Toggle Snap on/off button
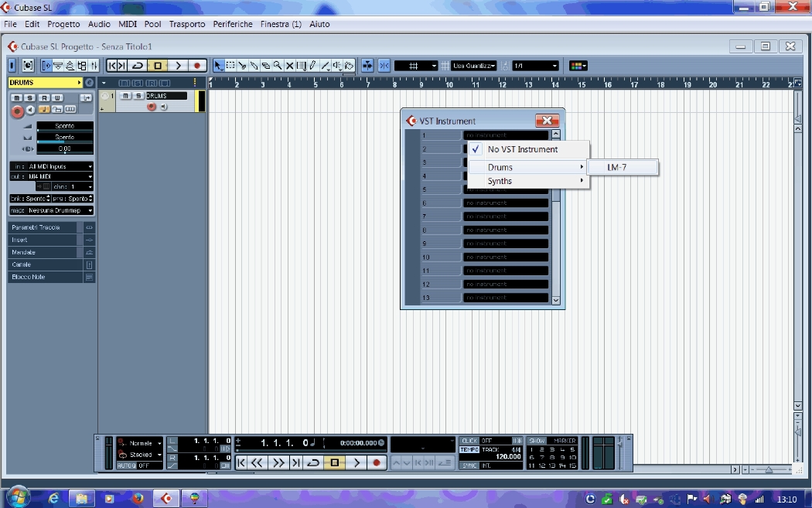This screenshot has width=812, height=508. pos(384,66)
